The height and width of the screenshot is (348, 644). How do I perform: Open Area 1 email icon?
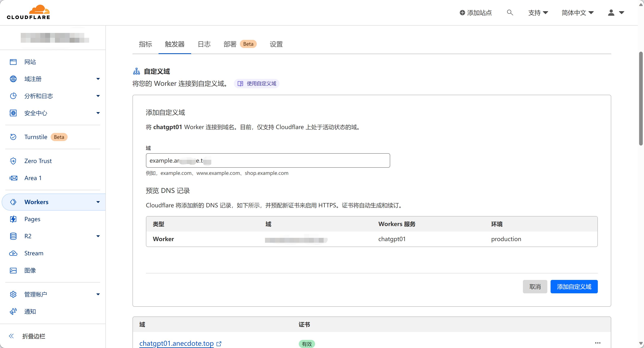click(x=13, y=178)
